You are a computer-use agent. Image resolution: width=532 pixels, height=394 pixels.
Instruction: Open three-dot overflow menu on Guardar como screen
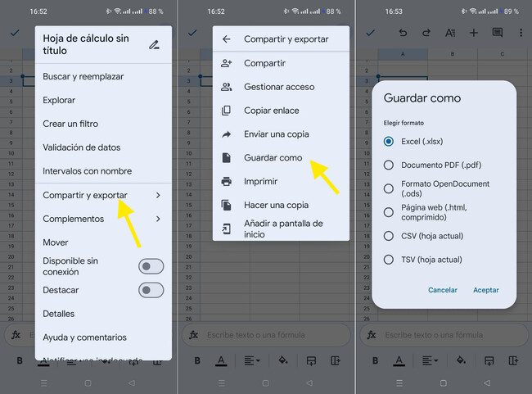pyautogui.click(x=521, y=33)
